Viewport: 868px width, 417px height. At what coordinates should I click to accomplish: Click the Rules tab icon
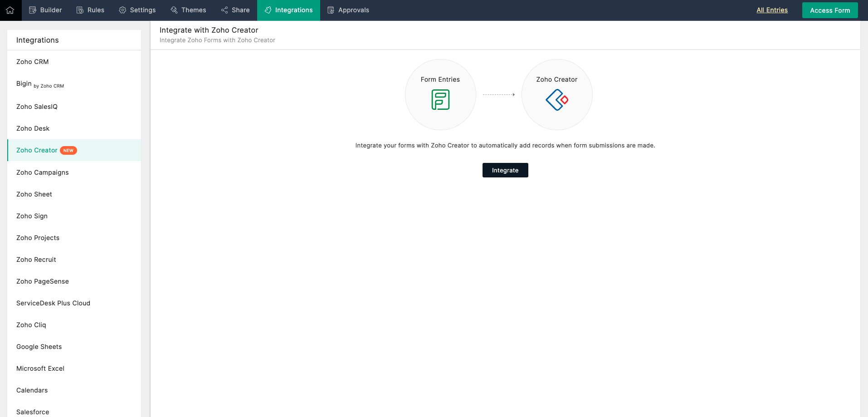80,10
